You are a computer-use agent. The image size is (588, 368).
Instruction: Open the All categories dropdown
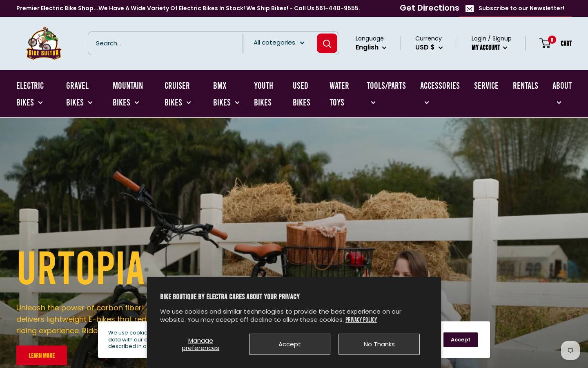pos(279,43)
